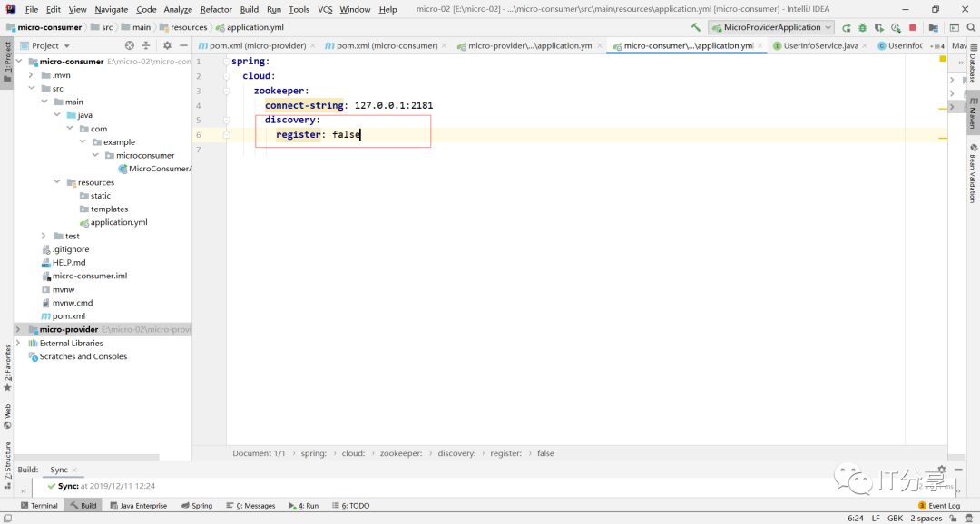Click the yellow inspection indicator above the editor scrollbar
Viewport: 980px width, 524px height.
tap(943, 59)
